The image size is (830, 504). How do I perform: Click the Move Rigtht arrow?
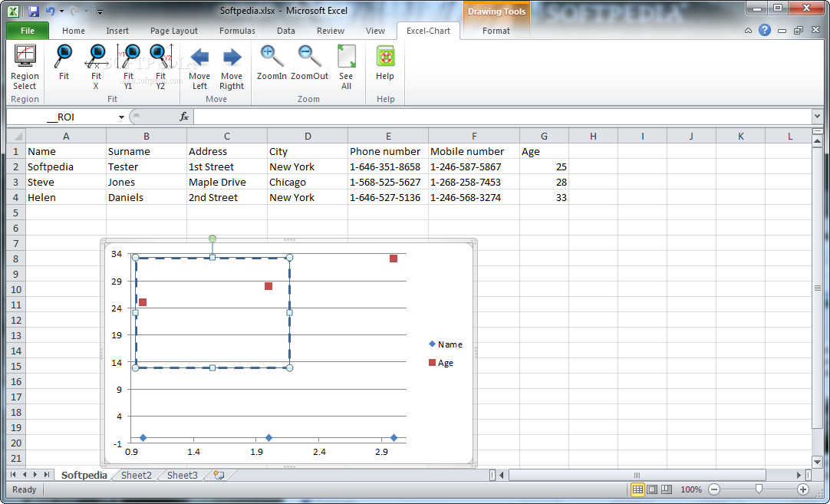pyautogui.click(x=232, y=68)
